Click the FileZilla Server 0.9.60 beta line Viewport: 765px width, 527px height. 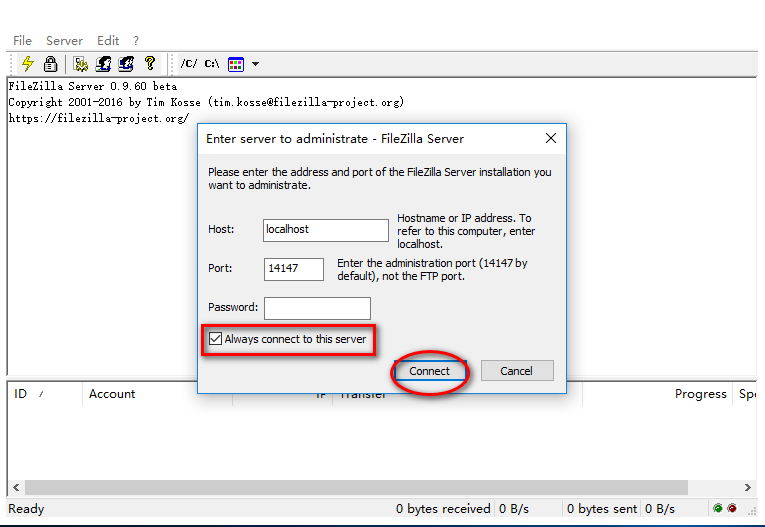[x=93, y=86]
